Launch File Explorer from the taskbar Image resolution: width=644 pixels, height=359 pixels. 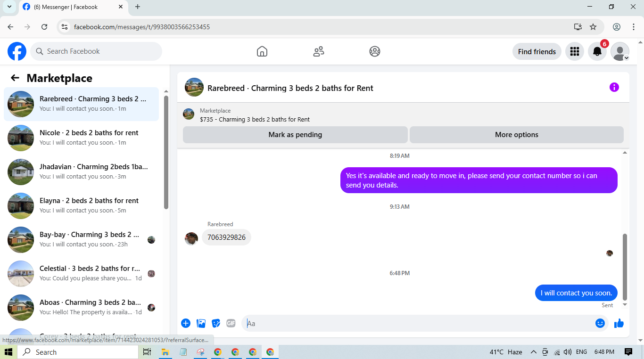click(x=165, y=352)
